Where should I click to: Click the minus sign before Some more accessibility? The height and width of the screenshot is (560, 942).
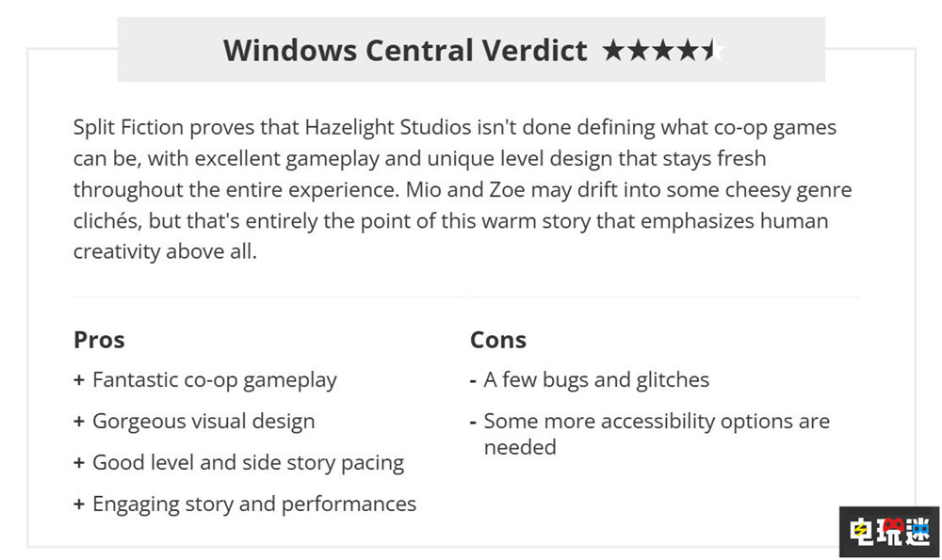pos(474,422)
